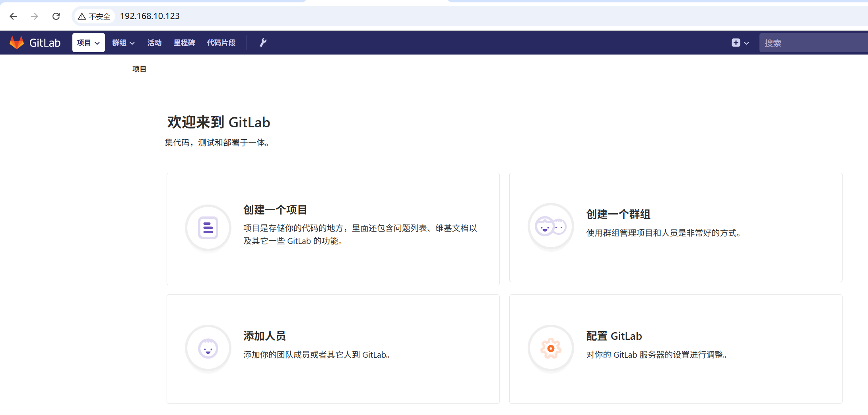Click the GitLab fox logo
This screenshot has width=868, height=415.
[x=17, y=43]
